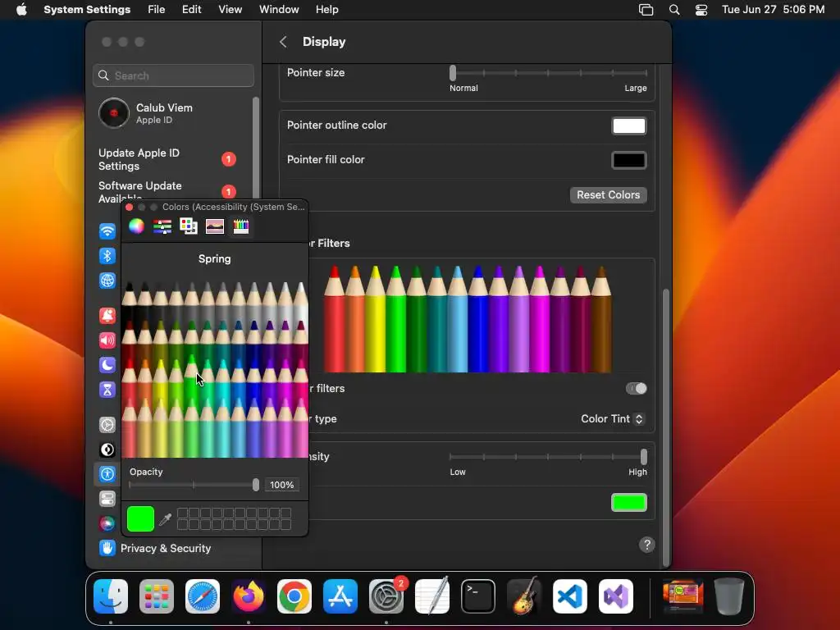Open the help question mark button
Screen dimensions: 840x630
pyautogui.click(x=646, y=545)
